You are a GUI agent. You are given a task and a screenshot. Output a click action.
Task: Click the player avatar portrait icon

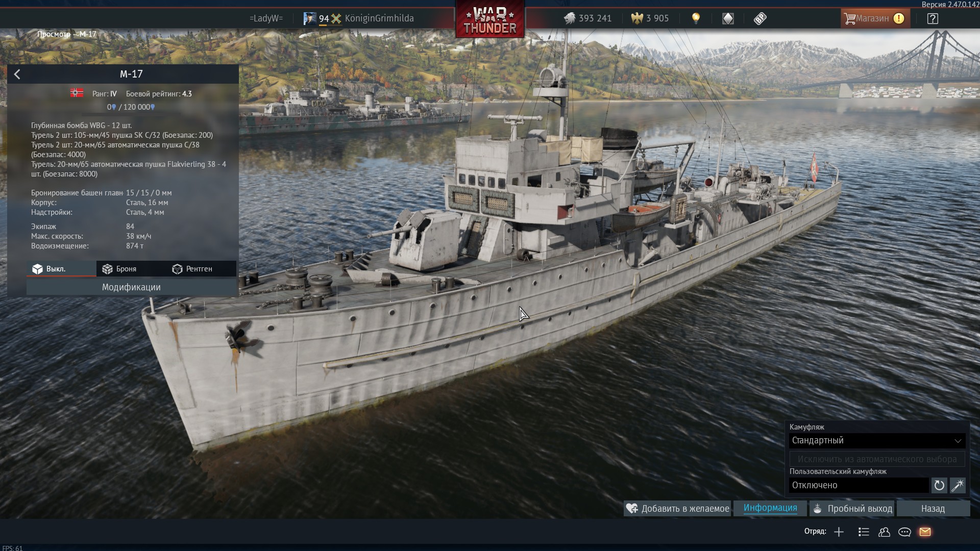point(310,18)
